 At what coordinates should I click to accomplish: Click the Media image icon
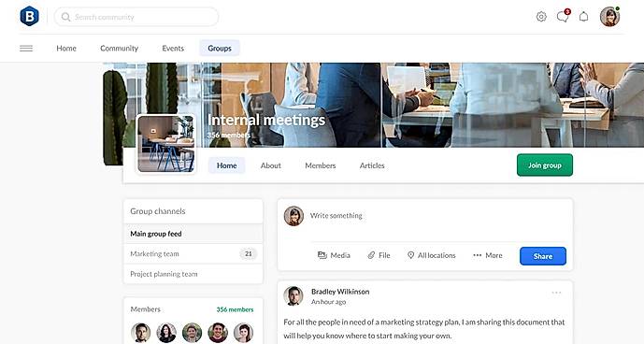click(322, 255)
